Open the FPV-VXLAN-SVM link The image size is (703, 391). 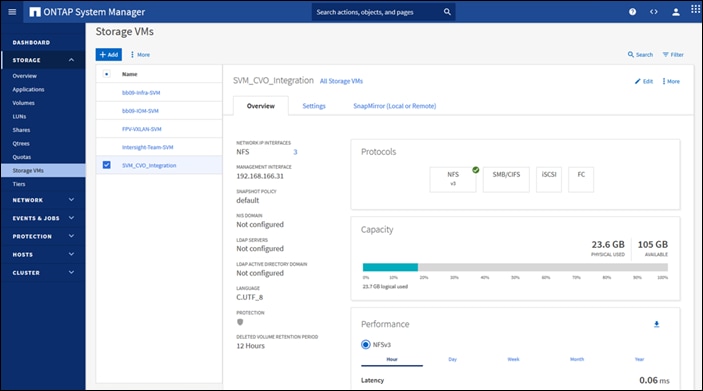coord(142,129)
